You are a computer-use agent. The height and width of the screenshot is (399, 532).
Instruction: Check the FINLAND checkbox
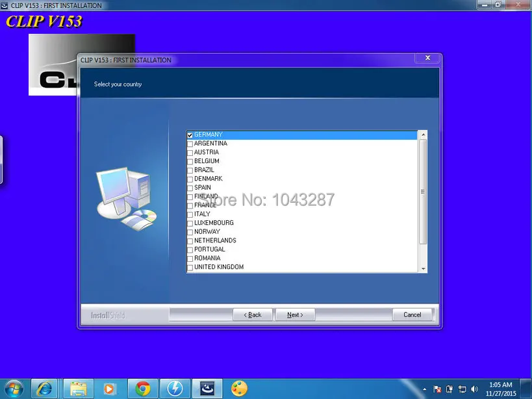tap(190, 197)
